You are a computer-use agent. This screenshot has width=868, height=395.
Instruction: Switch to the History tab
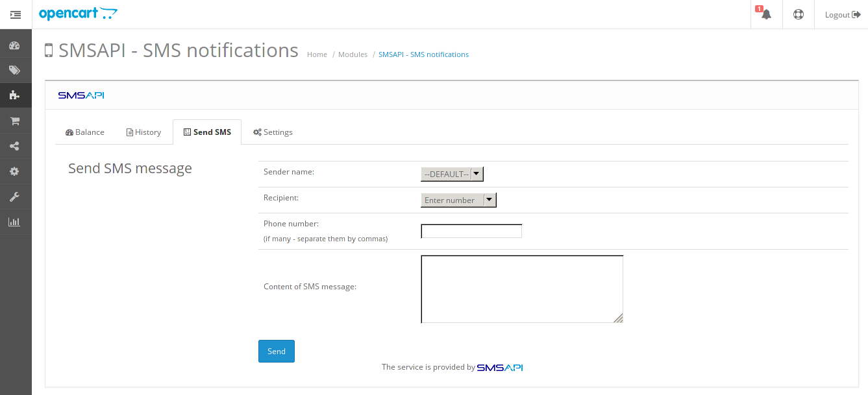(x=143, y=132)
